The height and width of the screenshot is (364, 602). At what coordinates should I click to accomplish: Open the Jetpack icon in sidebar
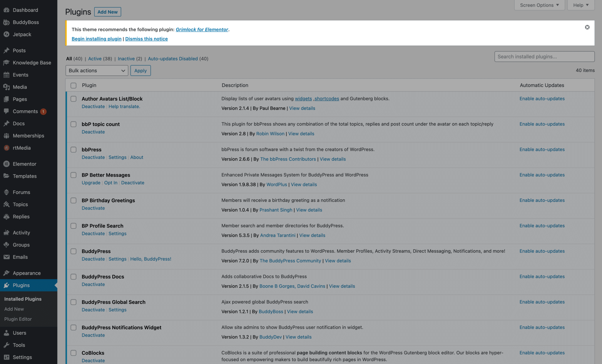coord(6,34)
